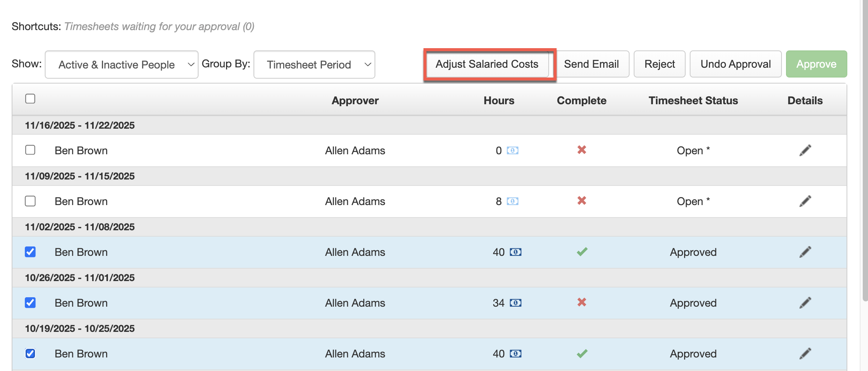Click the Send Email button
868x371 pixels.
pyautogui.click(x=591, y=64)
